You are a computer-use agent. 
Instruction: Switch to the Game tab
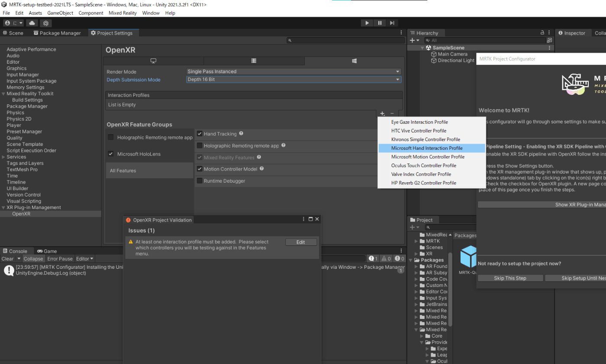click(x=47, y=251)
